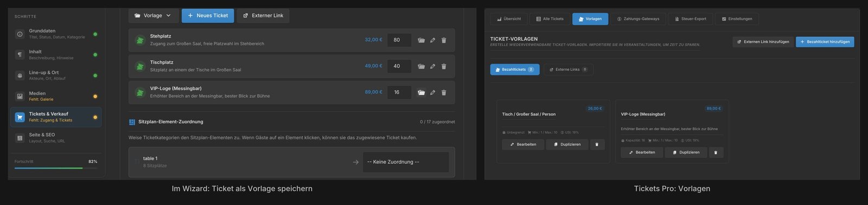Select the Vorlagen tab

click(590, 19)
